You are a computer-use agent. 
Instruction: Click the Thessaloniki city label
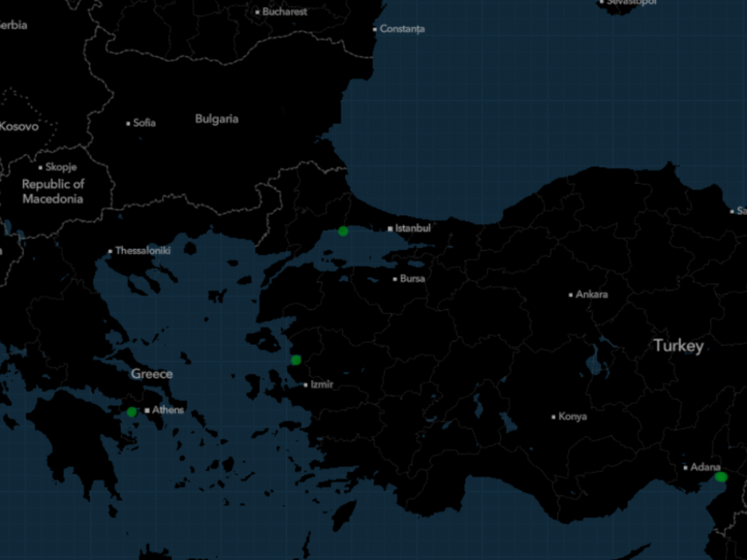tap(143, 251)
